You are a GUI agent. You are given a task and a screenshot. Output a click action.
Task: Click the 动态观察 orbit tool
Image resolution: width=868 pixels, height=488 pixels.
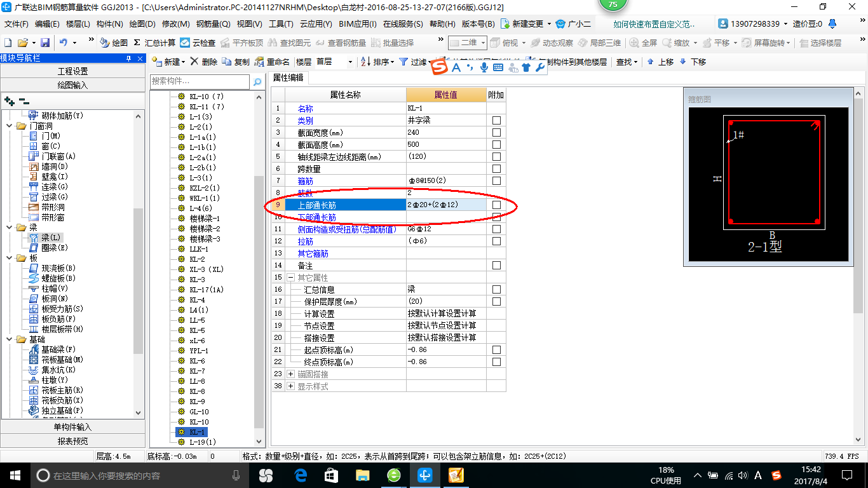pyautogui.click(x=553, y=43)
